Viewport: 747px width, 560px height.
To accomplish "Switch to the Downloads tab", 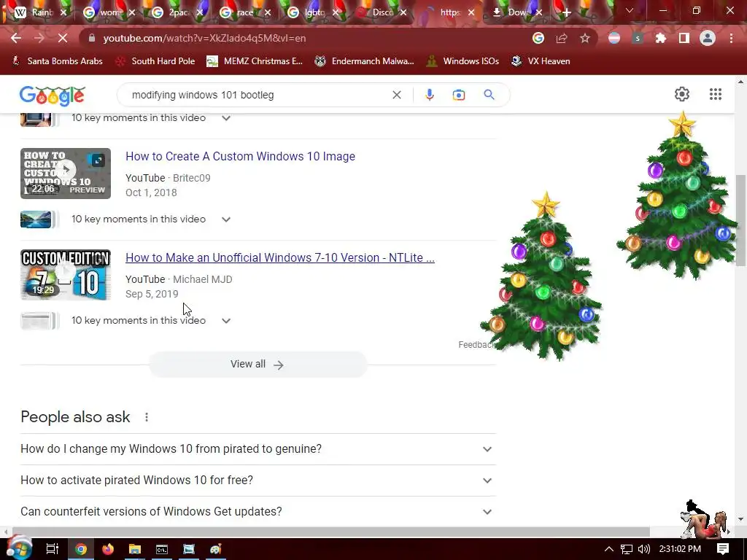I will point(517,12).
